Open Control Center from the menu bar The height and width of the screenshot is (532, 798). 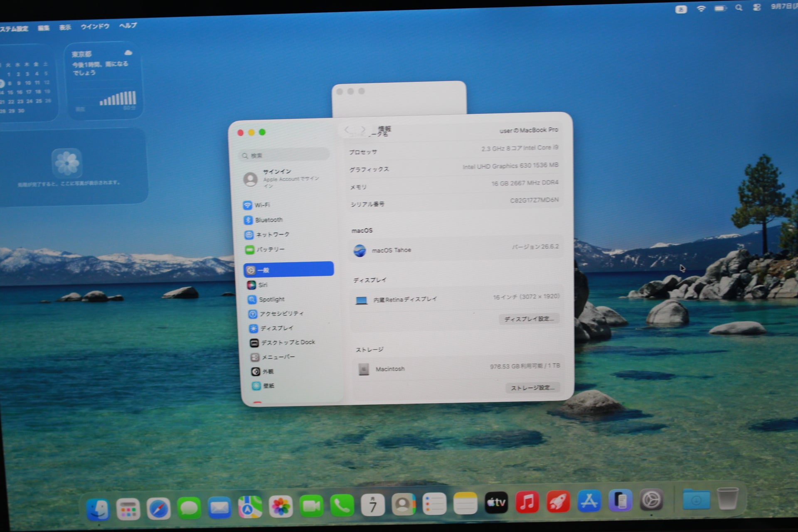[x=756, y=7]
